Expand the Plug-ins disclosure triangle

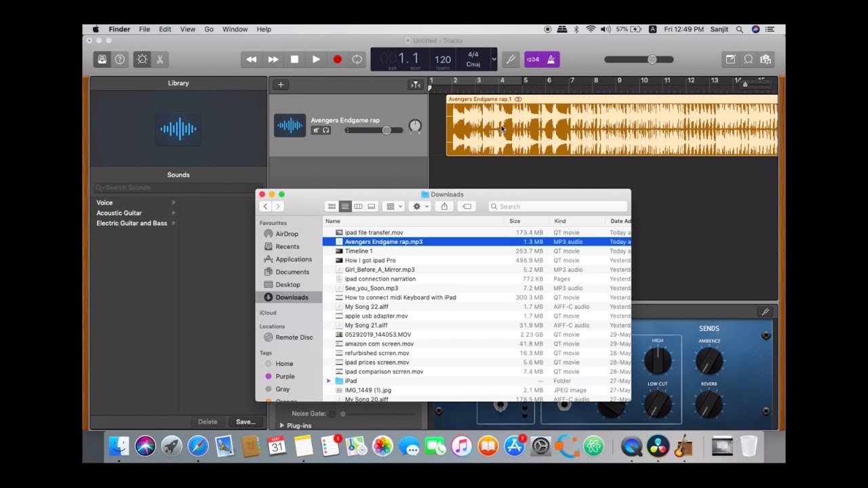point(282,426)
